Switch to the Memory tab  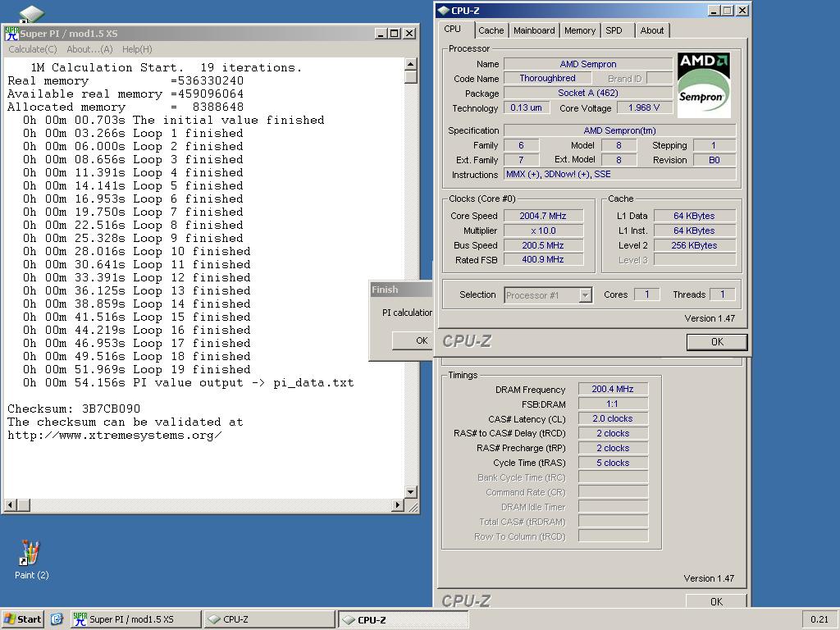(x=580, y=30)
